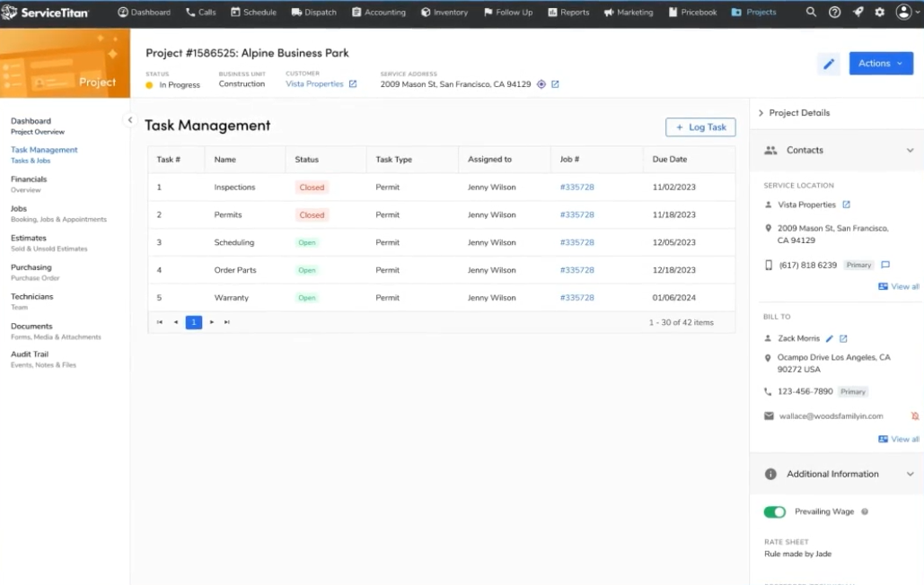Edit Zack Morris with pencil icon
Image resolution: width=924 pixels, height=585 pixels.
(829, 338)
